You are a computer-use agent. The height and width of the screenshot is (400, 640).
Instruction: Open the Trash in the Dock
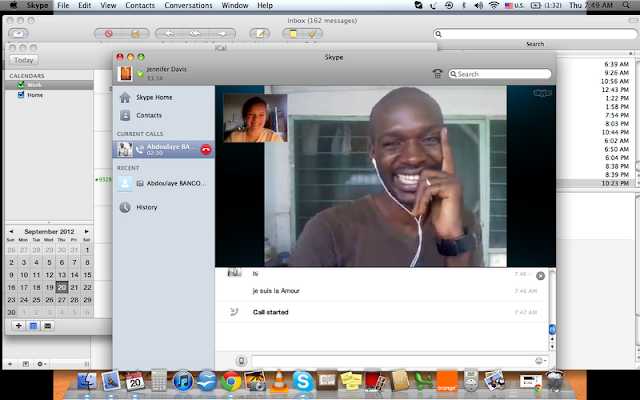tap(555, 381)
